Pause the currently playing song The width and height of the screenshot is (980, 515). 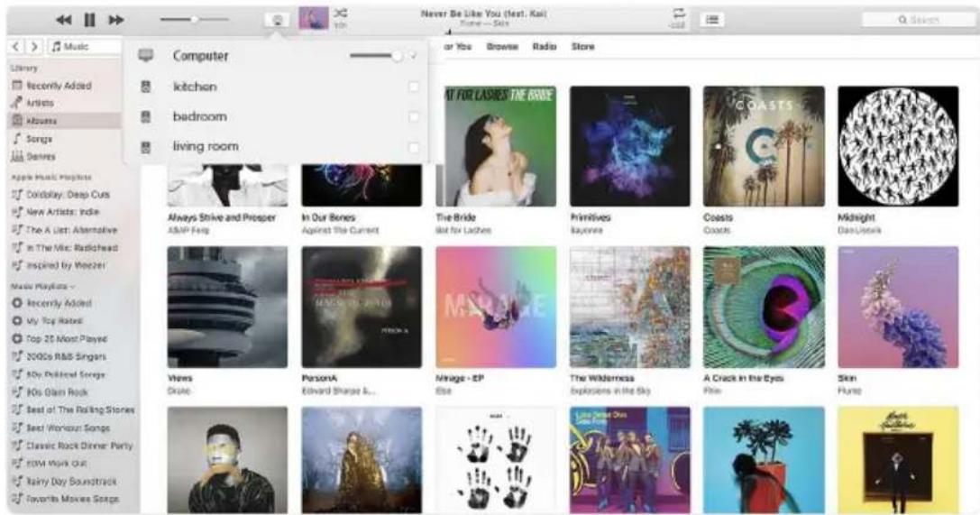pos(90,20)
